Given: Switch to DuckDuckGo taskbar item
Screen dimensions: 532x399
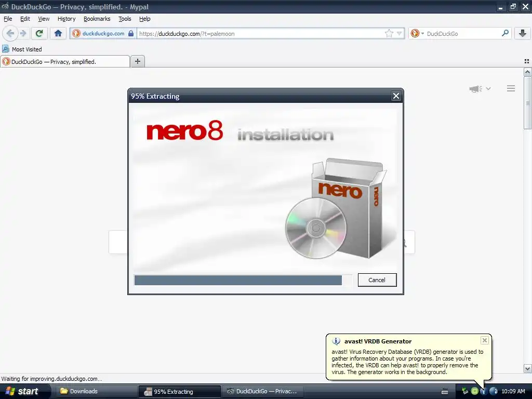Looking at the screenshot, I should (263, 391).
